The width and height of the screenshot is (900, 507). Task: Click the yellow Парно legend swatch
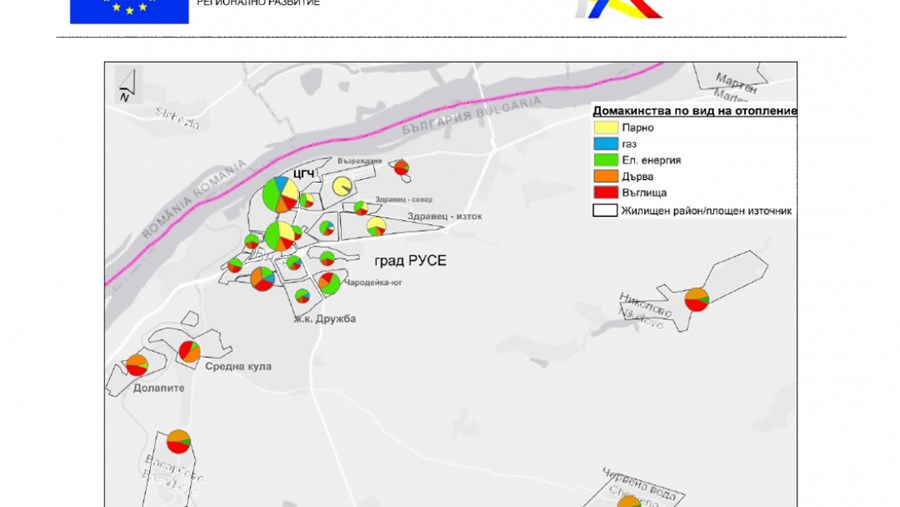point(604,128)
